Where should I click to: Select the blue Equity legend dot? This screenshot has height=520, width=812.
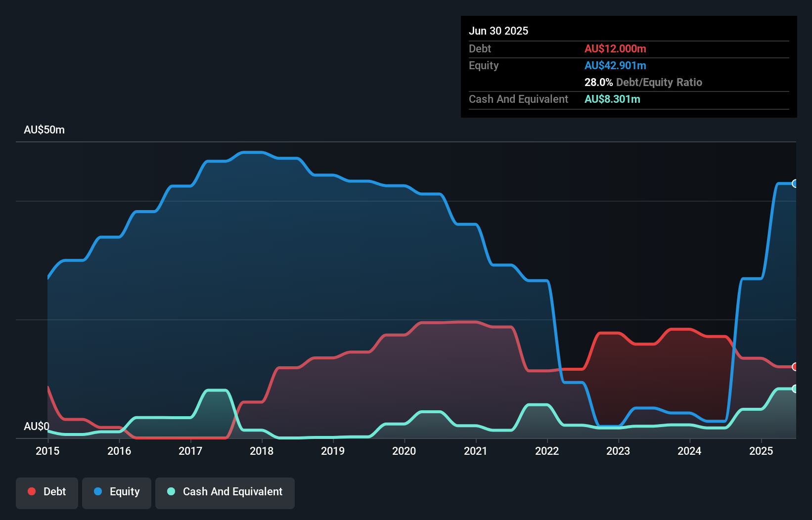(x=98, y=492)
